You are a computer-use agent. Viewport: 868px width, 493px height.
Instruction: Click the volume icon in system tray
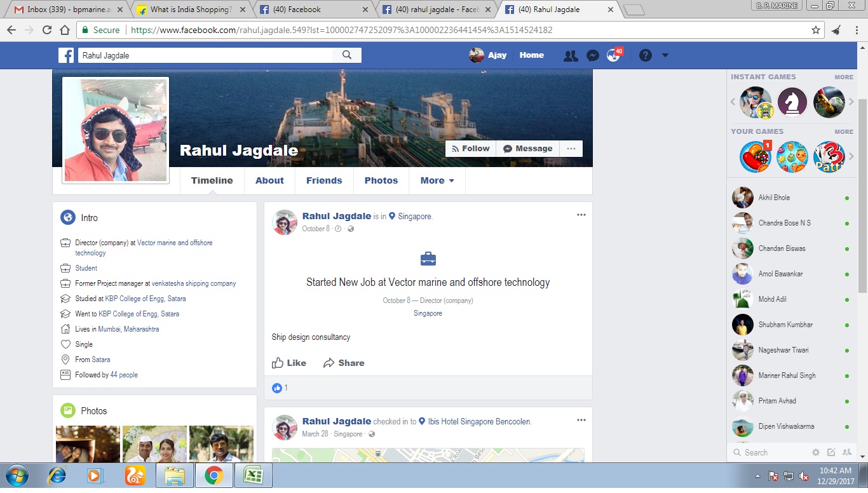coord(803,476)
